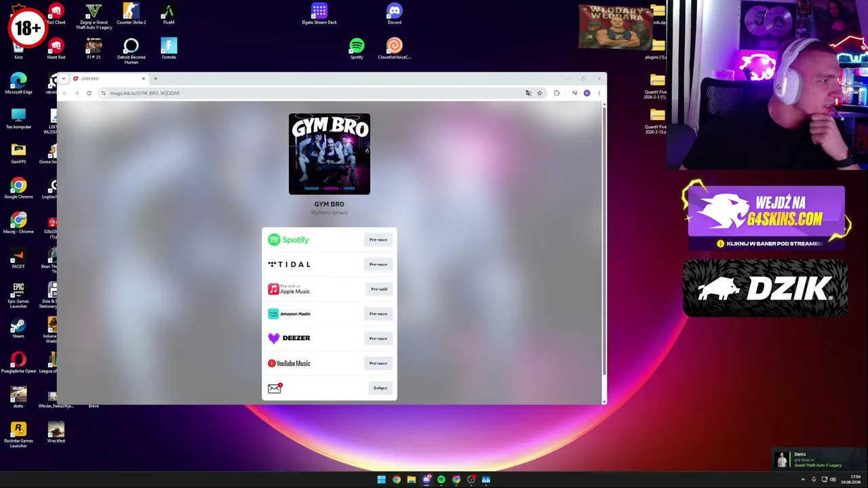The height and width of the screenshot is (488, 868).
Task: Open the Riot Client desktop shortcut
Action: pos(56,14)
